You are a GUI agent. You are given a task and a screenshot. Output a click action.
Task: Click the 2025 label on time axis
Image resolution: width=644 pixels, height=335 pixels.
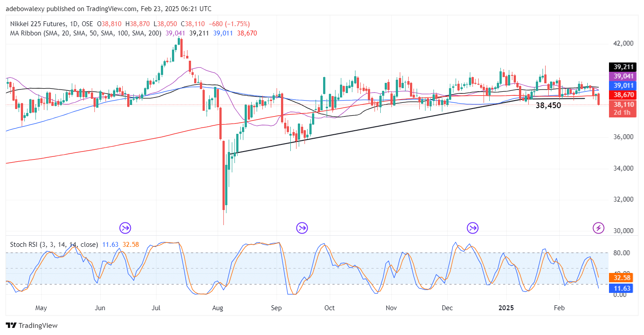pos(505,308)
